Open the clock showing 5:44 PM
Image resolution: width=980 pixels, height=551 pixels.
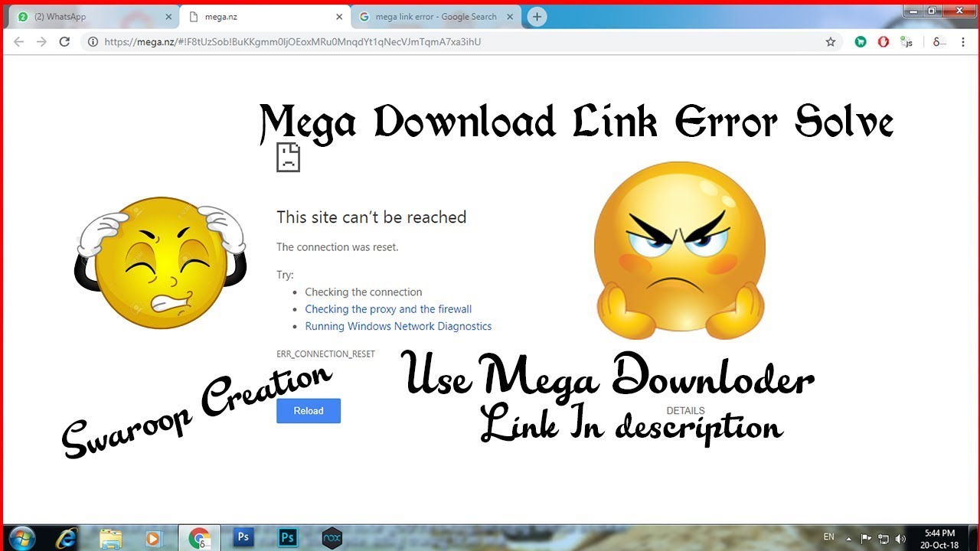pos(939,539)
